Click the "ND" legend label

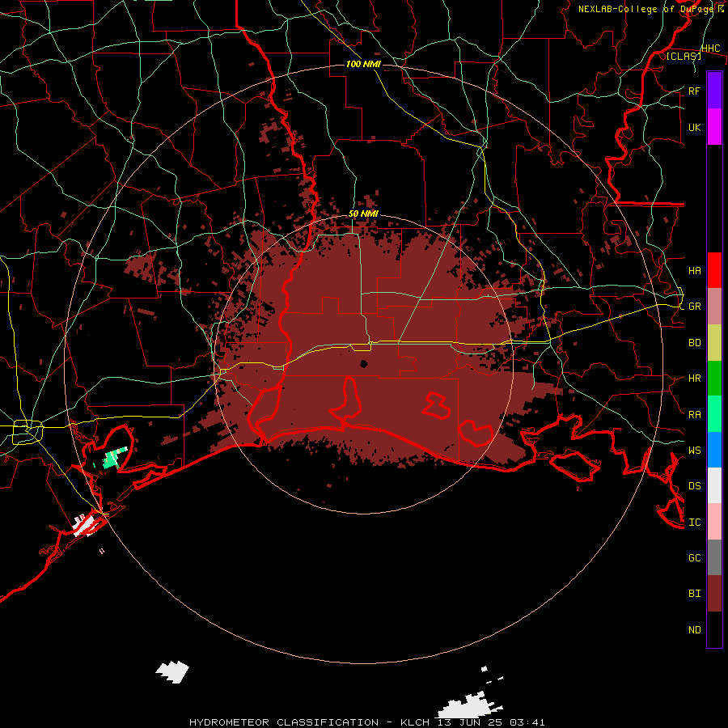pyautogui.click(x=694, y=630)
